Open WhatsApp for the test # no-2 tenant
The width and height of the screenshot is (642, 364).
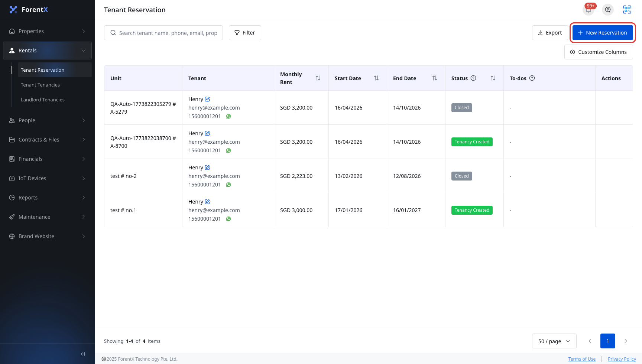tap(228, 185)
